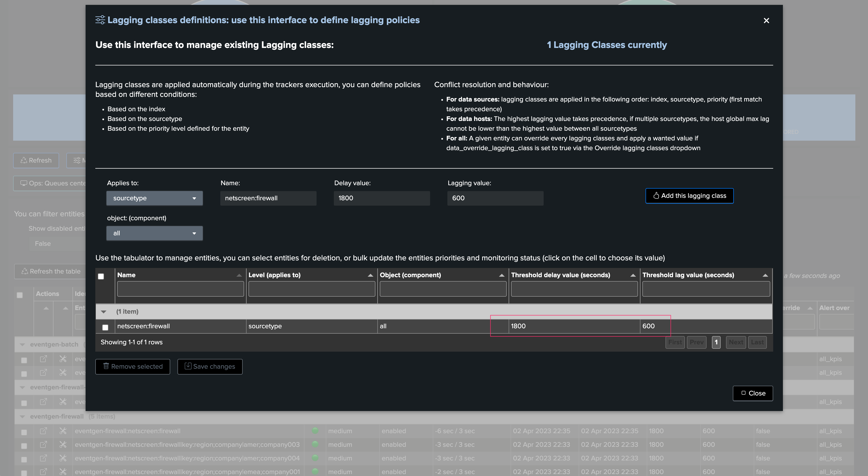Click the Next pagination button
Image resolution: width=868 pixels, height=476 pixels.
point(735,342)
